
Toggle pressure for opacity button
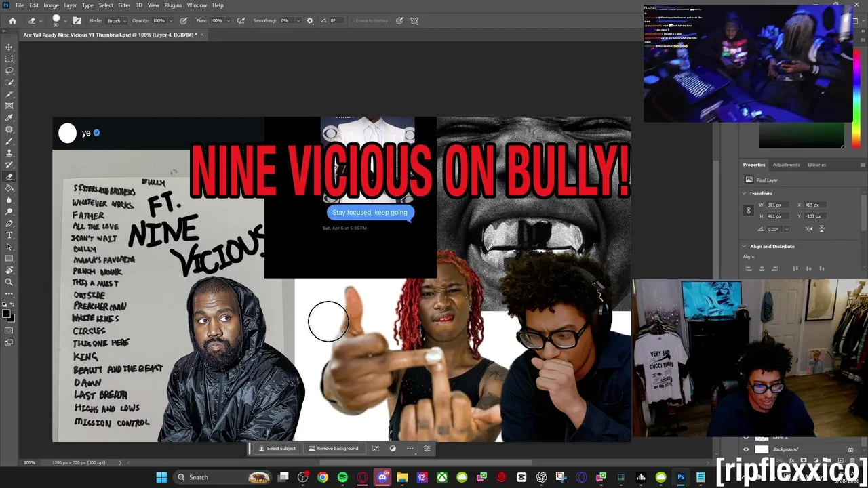point(183,20)
